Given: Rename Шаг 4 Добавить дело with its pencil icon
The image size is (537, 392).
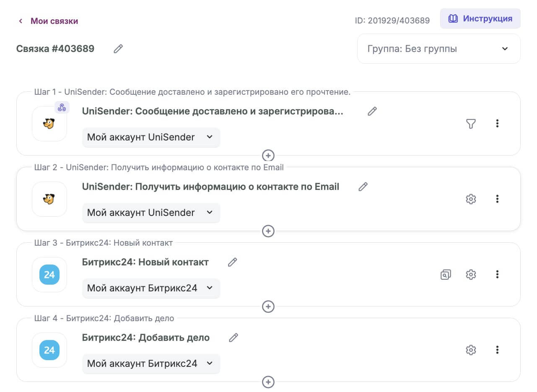Looking at the screenshot, I should 233,337.
